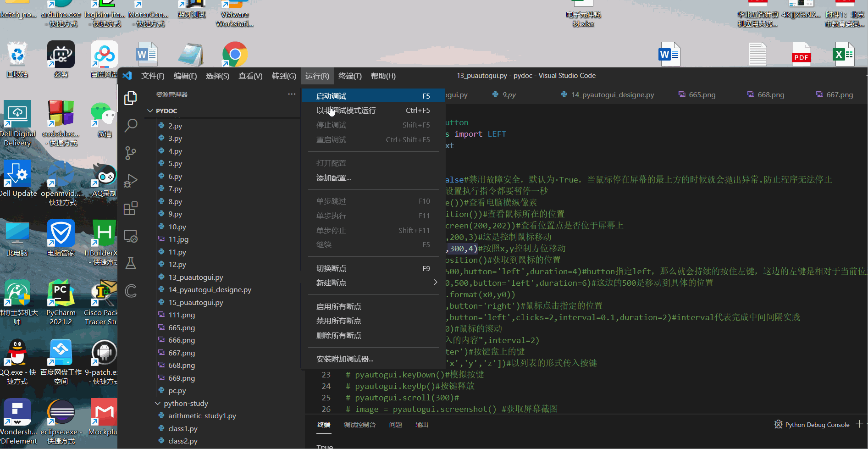868x449 pixels.
Task: Open the Dell Update desktop icon
Action: click(x=18, y=179)
